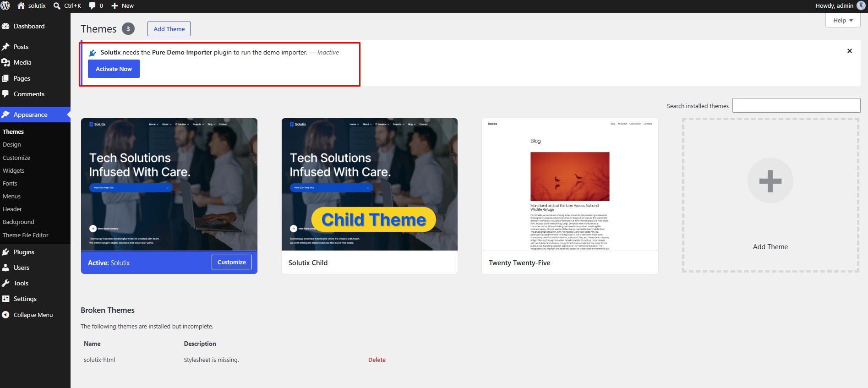Image resolution: width=868 pixels, height=388 pixels.
Task: Open the Theme File Editor
Action: (x=26, y=235)
